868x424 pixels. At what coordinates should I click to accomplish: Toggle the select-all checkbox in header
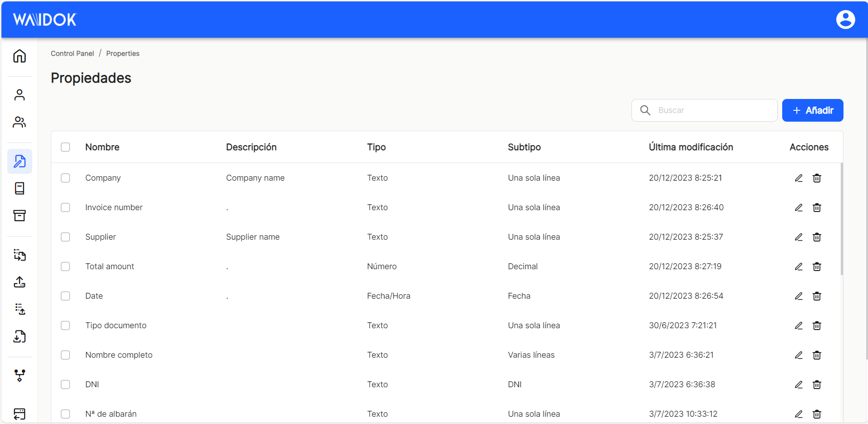65,147
